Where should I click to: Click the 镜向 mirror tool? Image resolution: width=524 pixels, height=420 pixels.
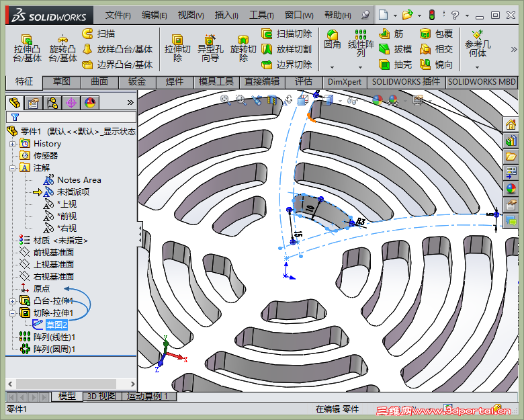(436, 65)
